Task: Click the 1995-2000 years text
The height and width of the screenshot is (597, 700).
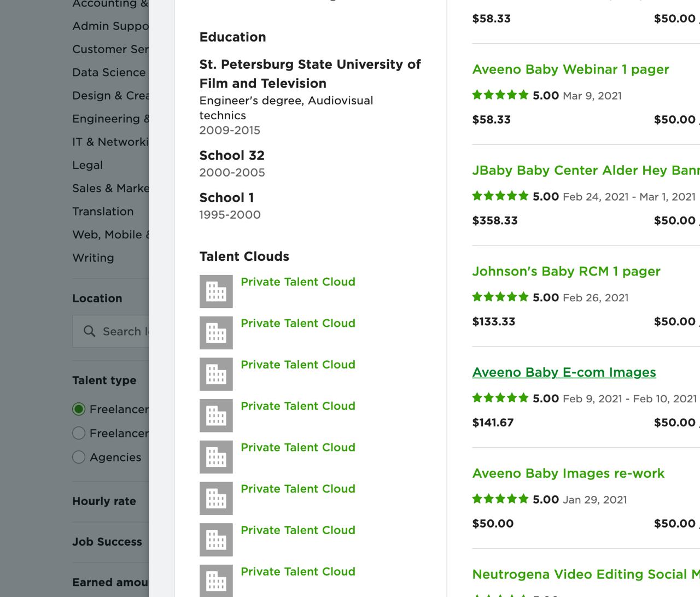Action: pos(230,214)
